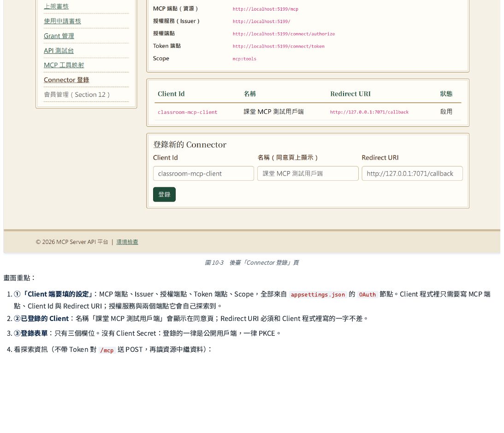Click the mcp:tools scope value
Viewport: 504px width, 433px height.
[244, 59]
